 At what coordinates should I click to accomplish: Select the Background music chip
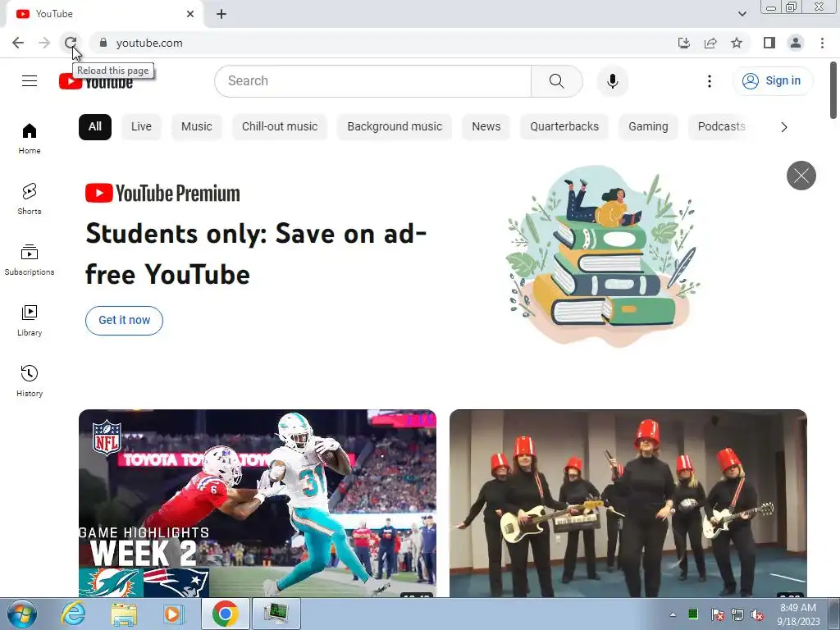point(395,127)
